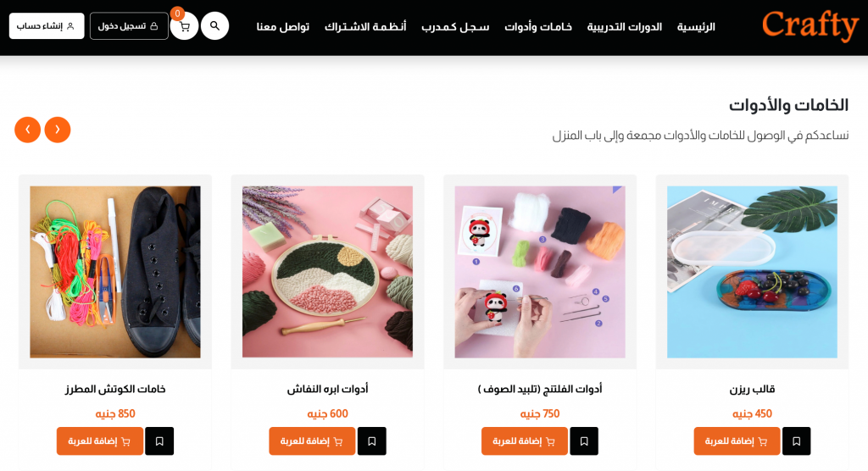Screen dimensions: 868x471
Task: Bookmark the أدوات الفلتنج product
Action: tap(584, 441)
